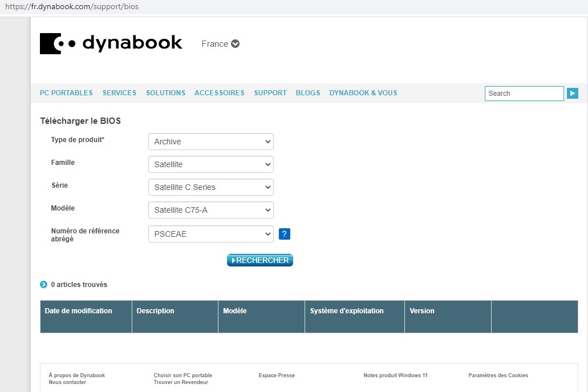Click the RECHERCHER button
Screen dimensions: 588x392
[260, 260]
